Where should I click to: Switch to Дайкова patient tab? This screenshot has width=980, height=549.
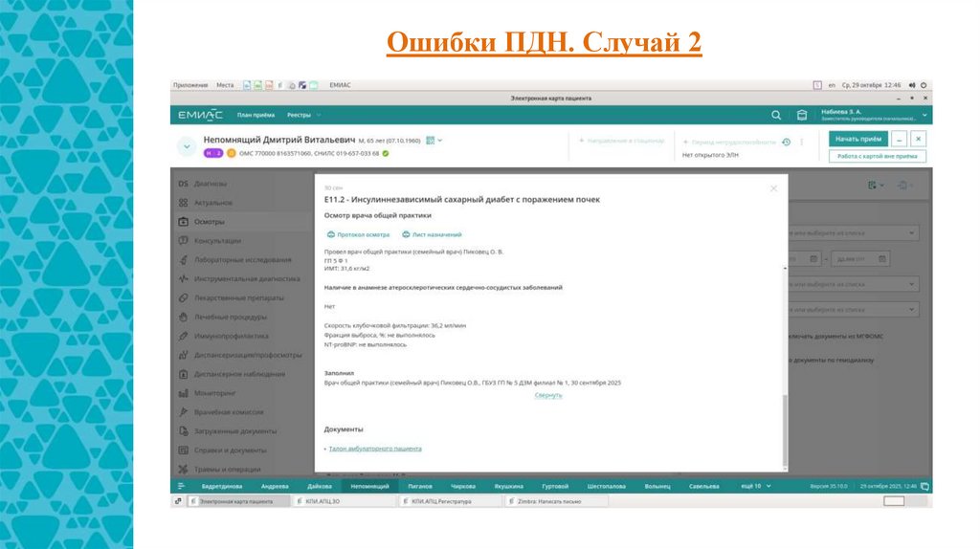(320, 486)
